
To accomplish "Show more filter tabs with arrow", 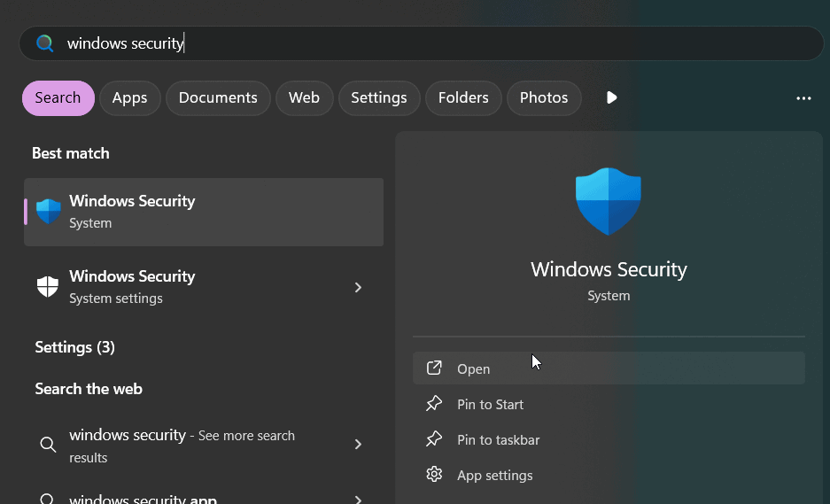I will 611,98.
